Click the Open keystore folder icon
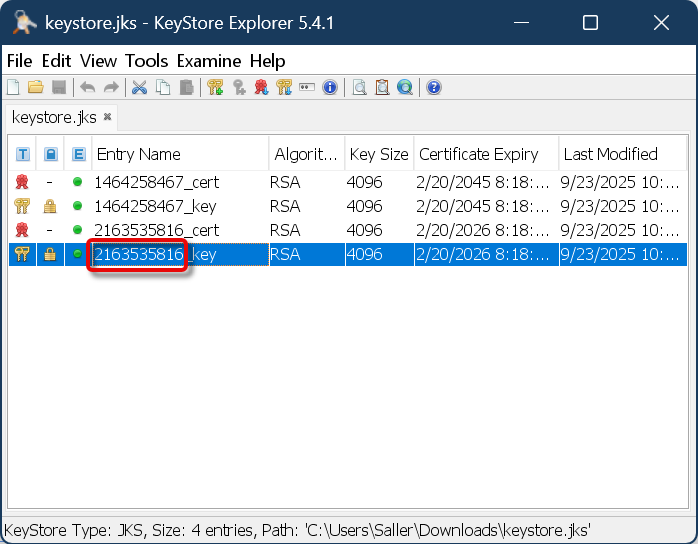The image size is (698, 544). point(35,87)
